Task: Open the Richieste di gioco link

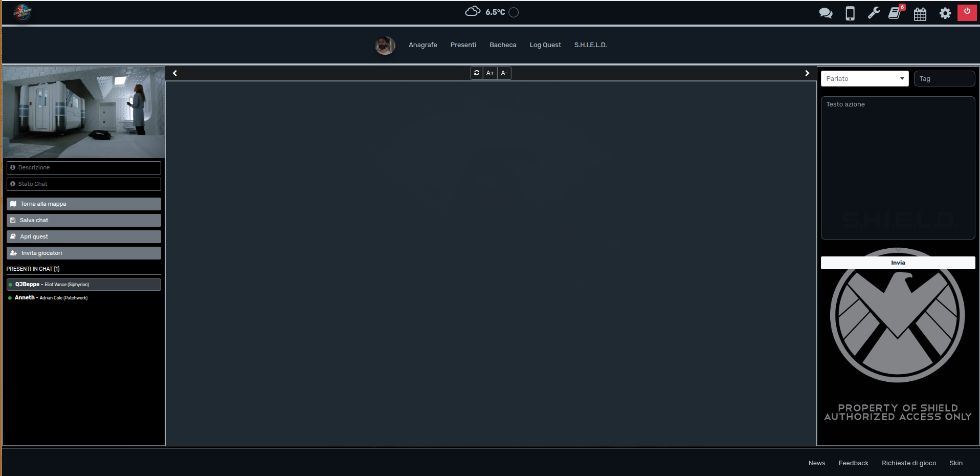Action: tap(909, 463)
